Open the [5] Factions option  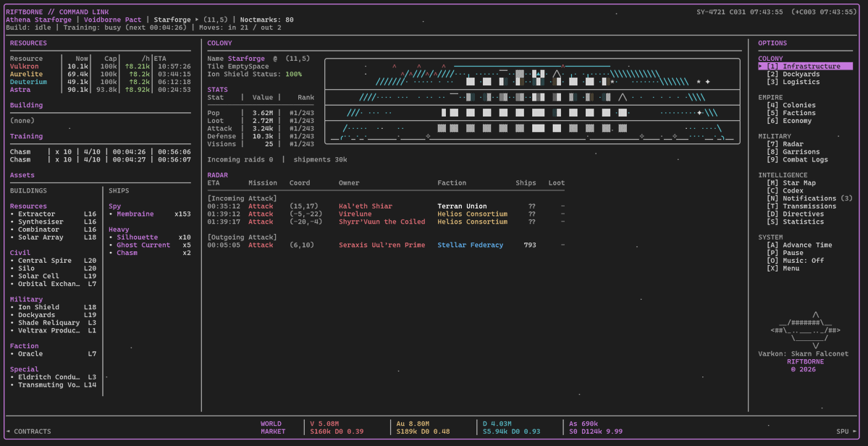pyautogui.click(x=791, y=113)
